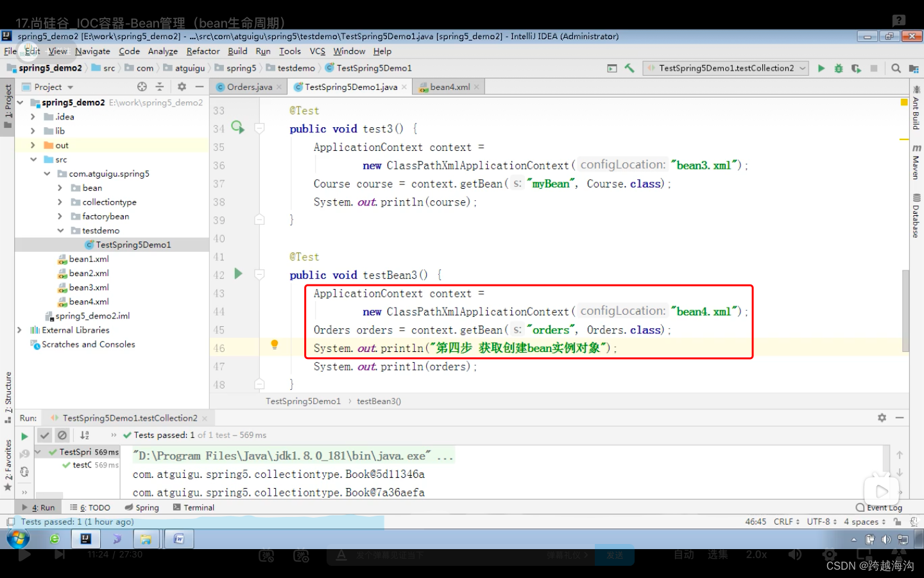The image size is (924, 578).
Task: Click the UTF-8 encoding selector in status bar
Action: pyautogui.click(x=821, y=521)
